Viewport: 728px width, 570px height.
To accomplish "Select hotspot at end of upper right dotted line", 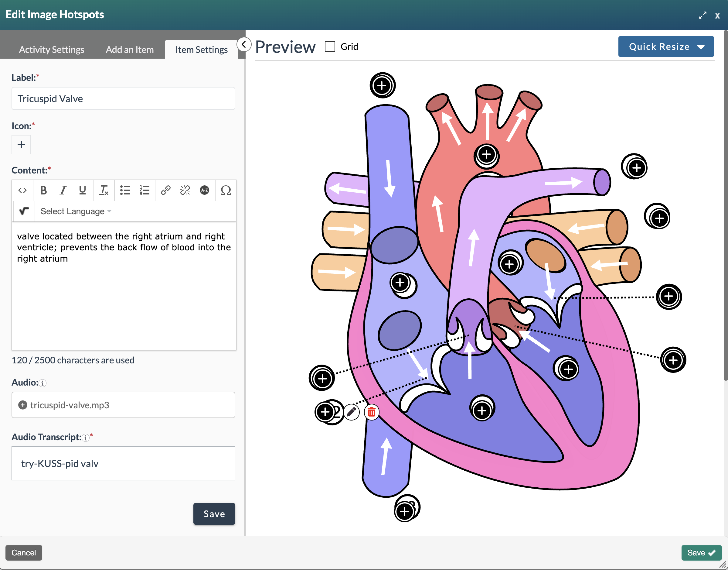I will pos(668,296).
